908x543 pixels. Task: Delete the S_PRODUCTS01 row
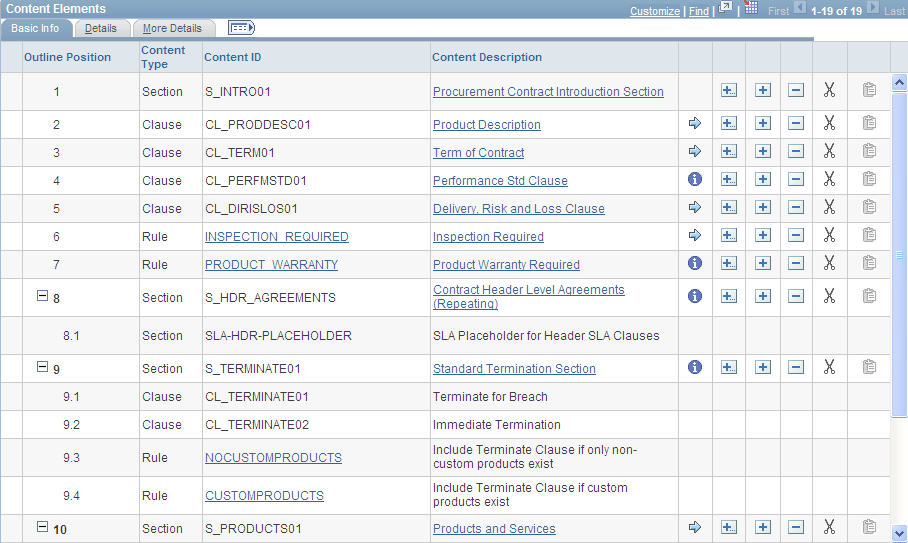pyautogui.click(x=796, y=527)
